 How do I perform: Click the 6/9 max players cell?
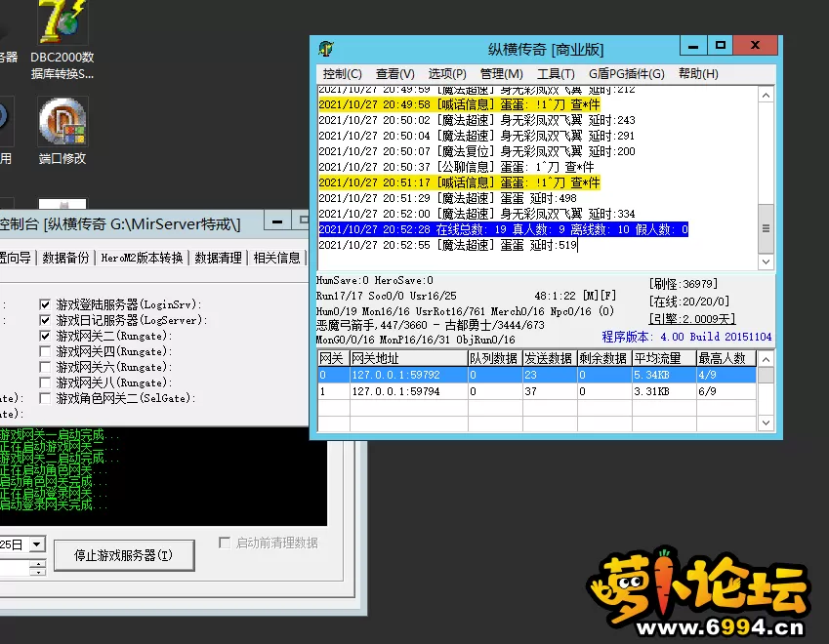pyautogui.click(x=725, y=391)
